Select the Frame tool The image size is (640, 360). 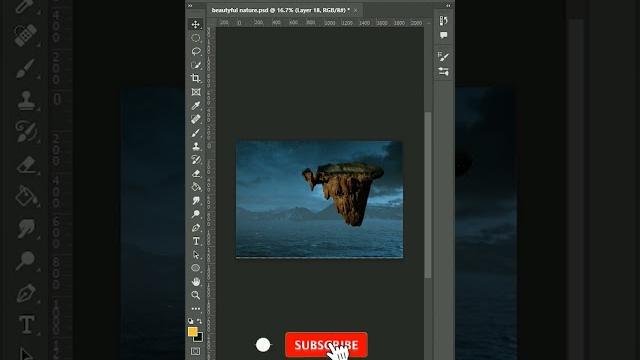click(x=196, y=92)
